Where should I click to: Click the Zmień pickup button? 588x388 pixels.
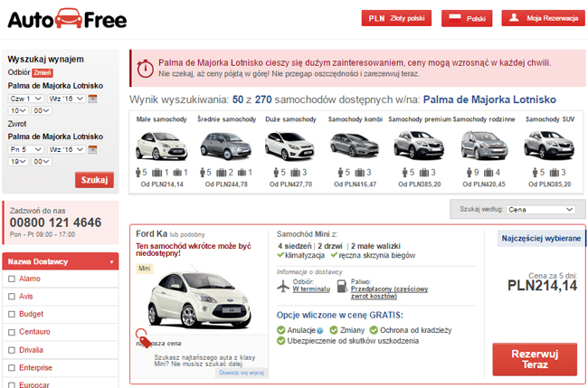coord(42,72)
